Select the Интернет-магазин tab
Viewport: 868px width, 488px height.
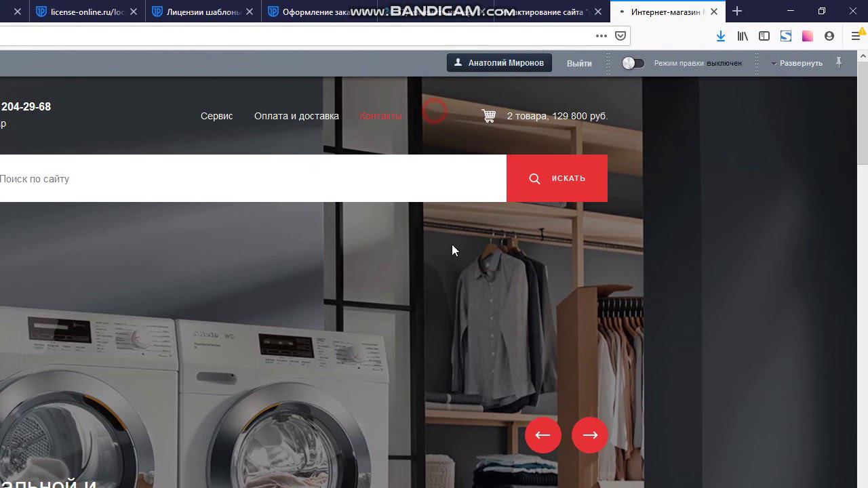(668, 12)
